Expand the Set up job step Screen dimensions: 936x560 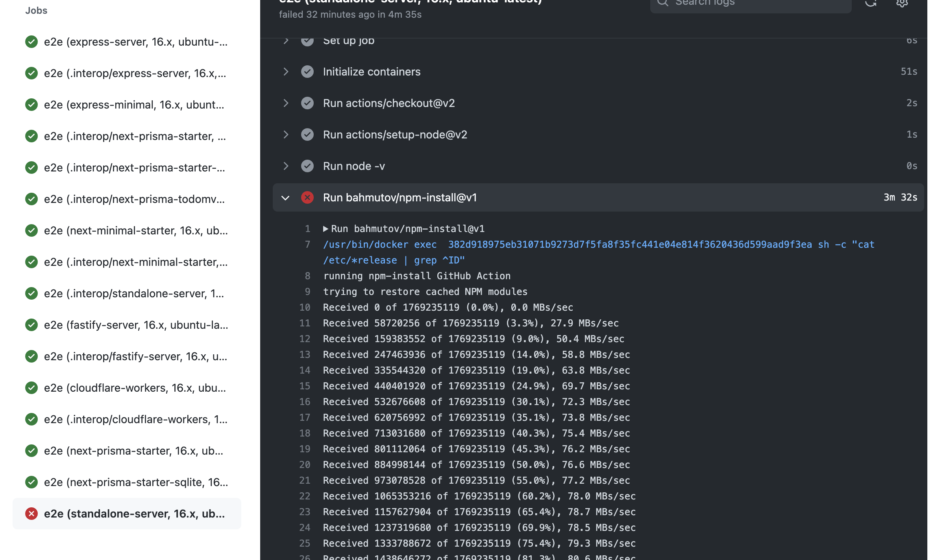[x=286, y=40]
